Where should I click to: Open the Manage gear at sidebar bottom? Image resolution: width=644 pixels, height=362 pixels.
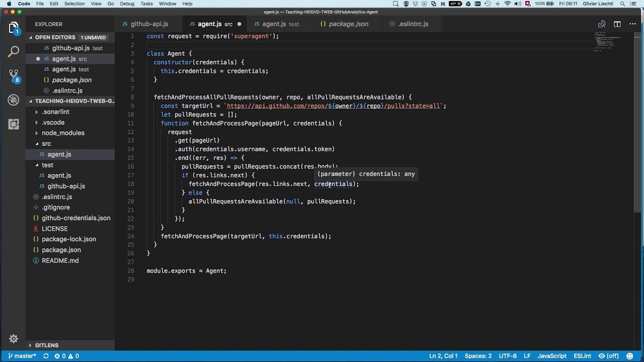14,339
